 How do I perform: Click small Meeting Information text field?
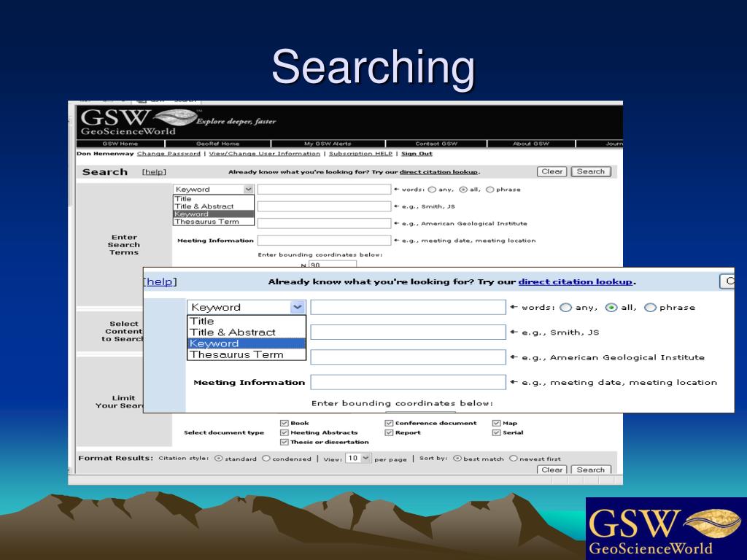coord(324,241)
